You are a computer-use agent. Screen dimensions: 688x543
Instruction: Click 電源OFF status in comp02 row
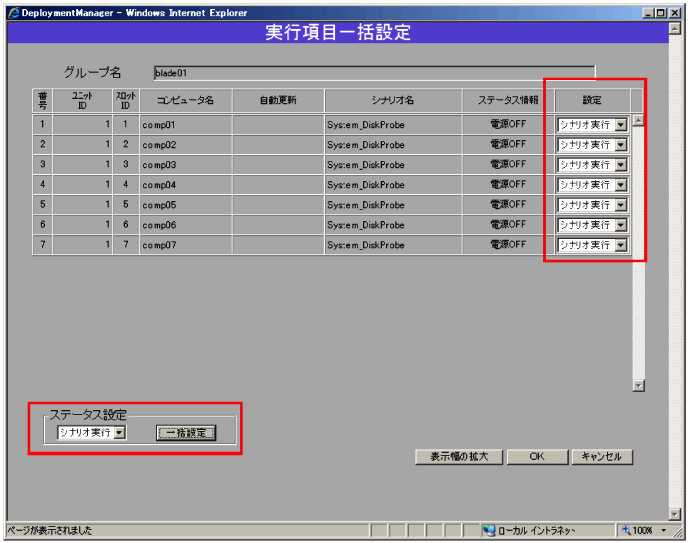click(x=508, y=144)
